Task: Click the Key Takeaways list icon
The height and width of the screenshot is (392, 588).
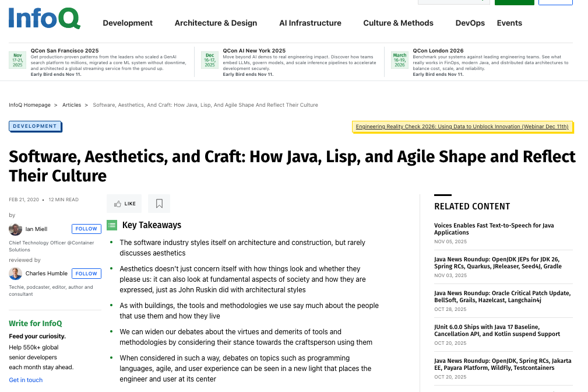Action: (112, 225)
